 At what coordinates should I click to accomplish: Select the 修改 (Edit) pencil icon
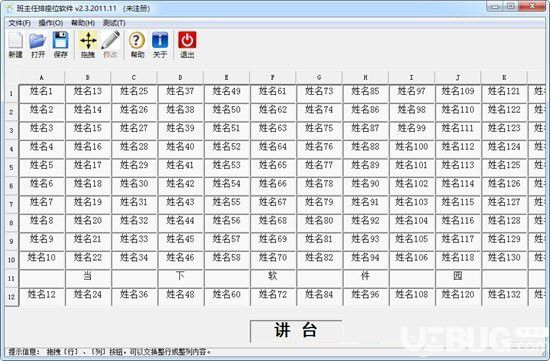[110, 45]
